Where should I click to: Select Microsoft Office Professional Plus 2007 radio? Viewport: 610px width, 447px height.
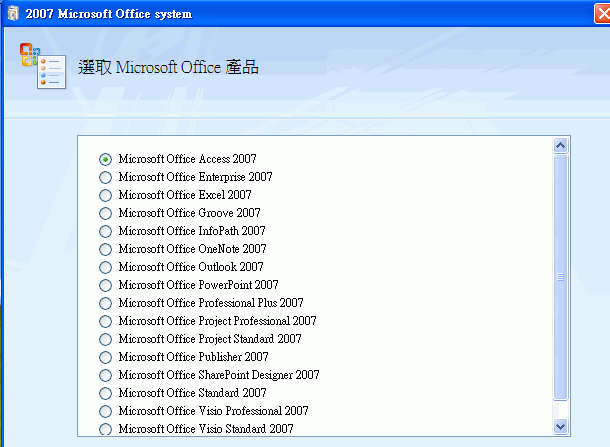[x=105, y=303]
